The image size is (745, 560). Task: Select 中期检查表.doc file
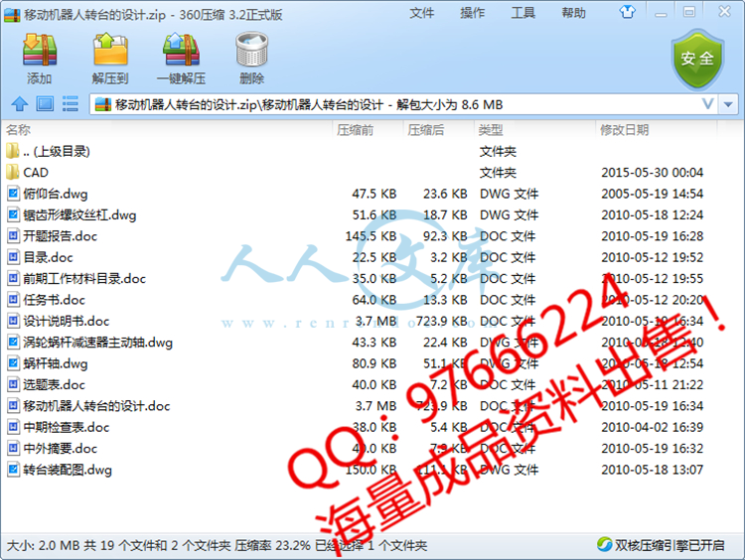pyautogui.click(x=67, y=427)
